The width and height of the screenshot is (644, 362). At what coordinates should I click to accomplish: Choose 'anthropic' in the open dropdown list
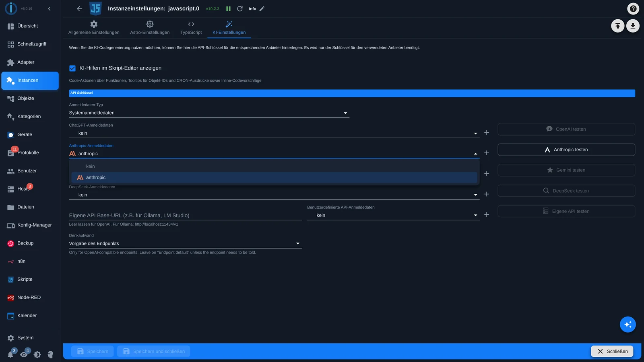[x=274, y=177]
